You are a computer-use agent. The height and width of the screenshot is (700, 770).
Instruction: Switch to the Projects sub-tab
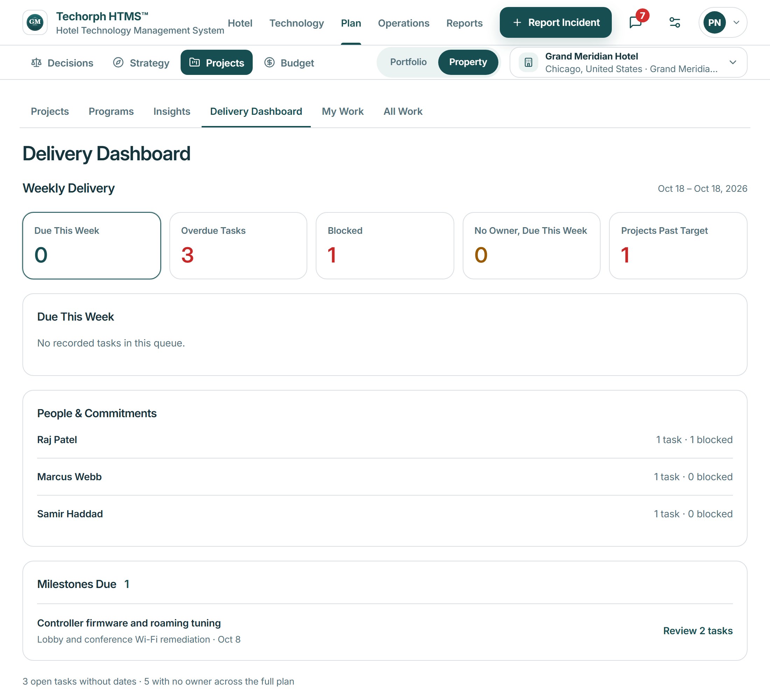point(50,112)
